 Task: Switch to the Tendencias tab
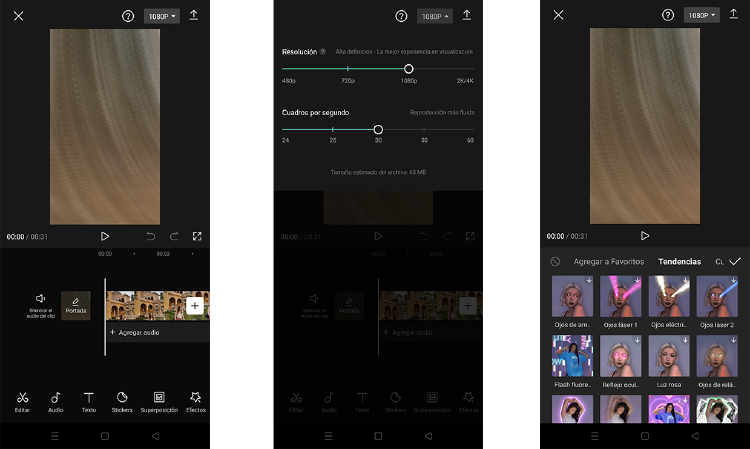pos(679,261)
